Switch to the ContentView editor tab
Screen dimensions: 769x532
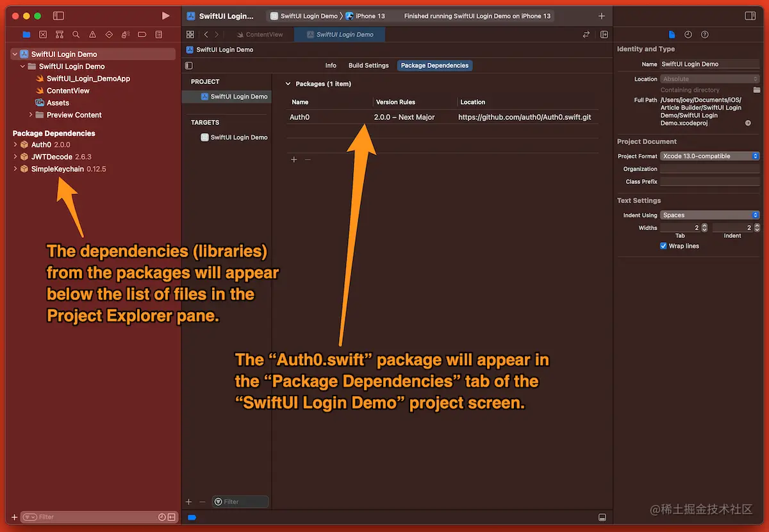point(259,35)
